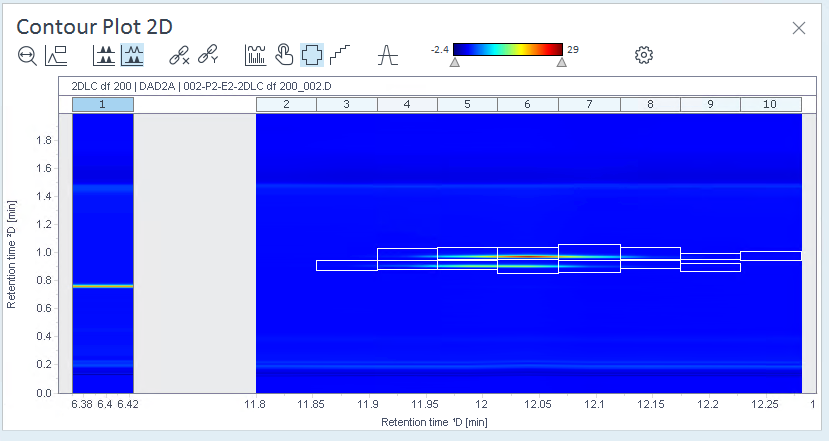Select the peak curve integration icon
This screenshot has height=441, width=829.
pyautogui.click(x=388, y=55)
